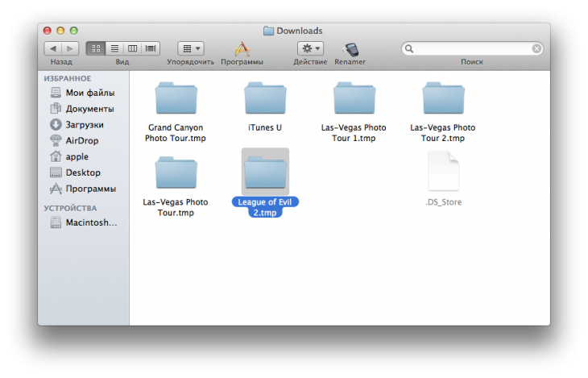The width and height of the screenshot is (588, 378).
Task: Click inside the search field
Action: (x=472, y=48)
